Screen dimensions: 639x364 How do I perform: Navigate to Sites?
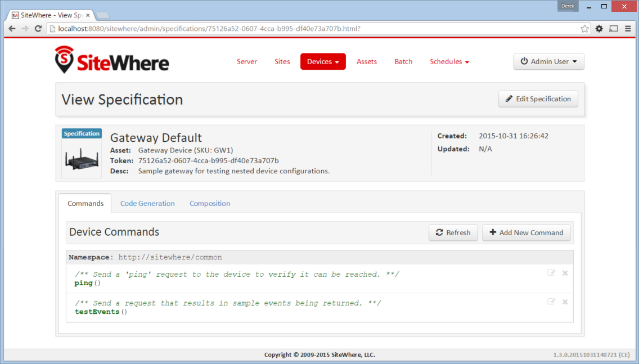(282, 61)
